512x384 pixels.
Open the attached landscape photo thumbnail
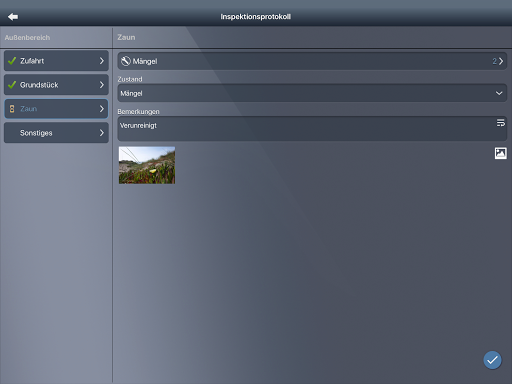tap(147, 165)
